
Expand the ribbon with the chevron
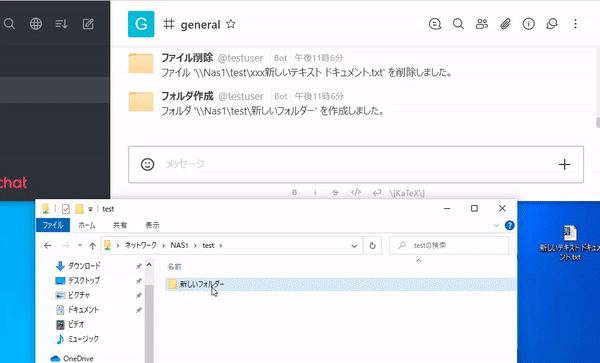click(496, 225)
